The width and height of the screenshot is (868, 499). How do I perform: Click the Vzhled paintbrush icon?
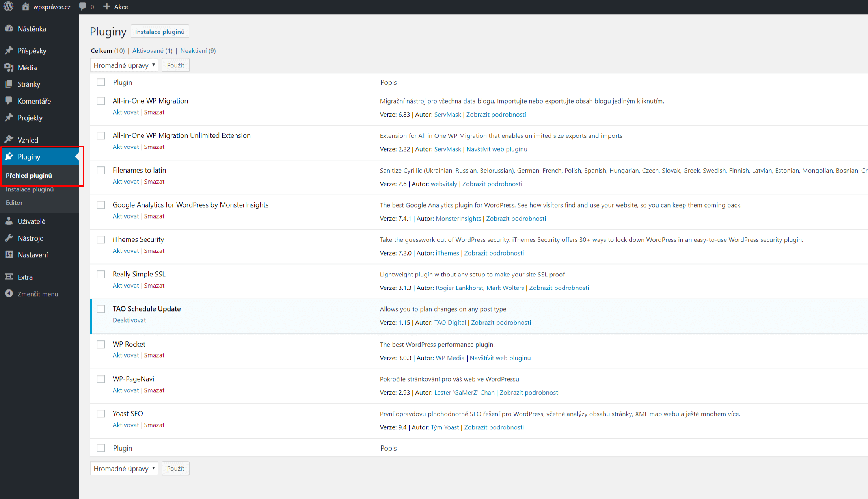coord(9,139)
